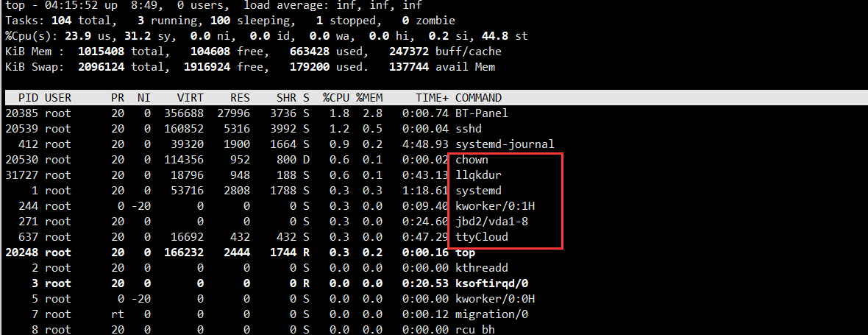
Task: Select the chown command name
Action: [472, 160]
